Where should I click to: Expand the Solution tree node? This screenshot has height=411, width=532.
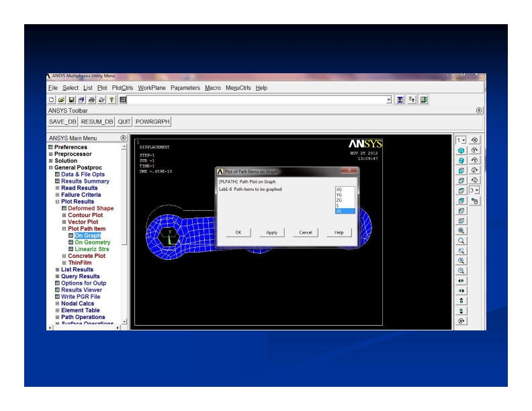coord(50,161)
